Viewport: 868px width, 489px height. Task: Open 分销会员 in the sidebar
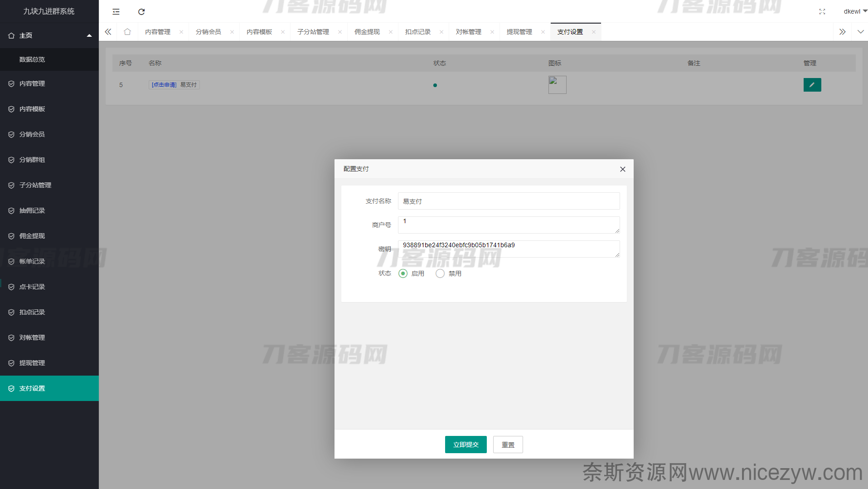[49, 134]
